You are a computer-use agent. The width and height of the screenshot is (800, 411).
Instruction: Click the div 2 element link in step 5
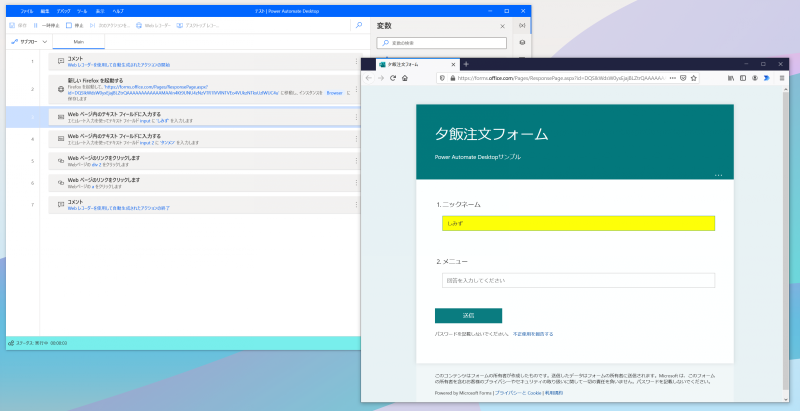point(96,165)
